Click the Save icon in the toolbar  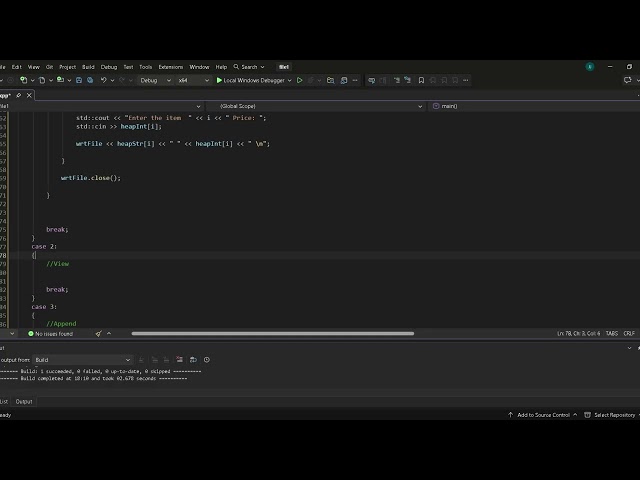coord(79,80)
